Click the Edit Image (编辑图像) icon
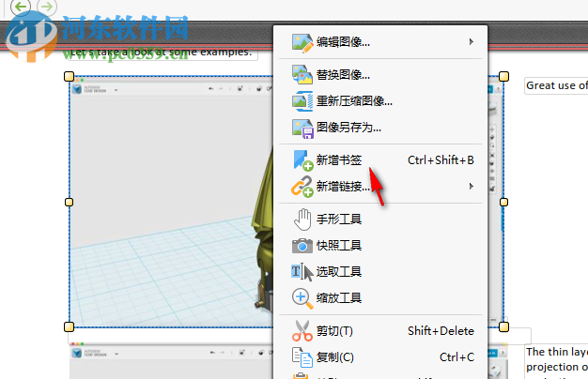The width and height of the screenshot is (588, 379). pyautogui.click(x=302, y=43)
